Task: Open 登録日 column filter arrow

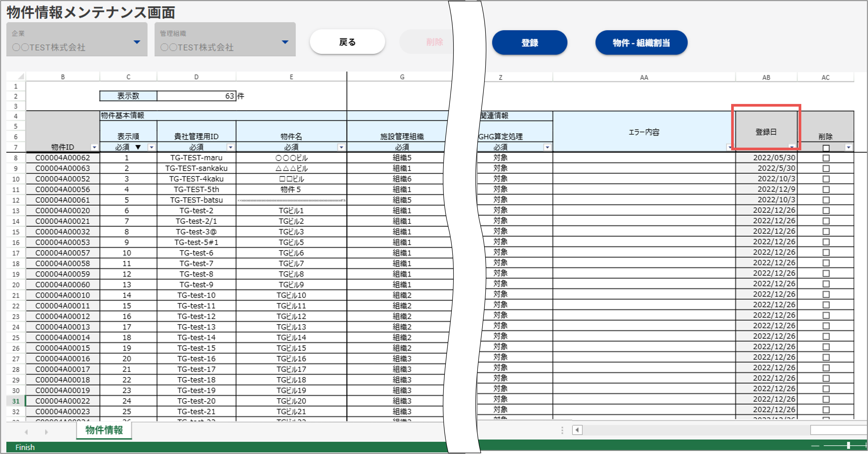Action: point(792,147)
